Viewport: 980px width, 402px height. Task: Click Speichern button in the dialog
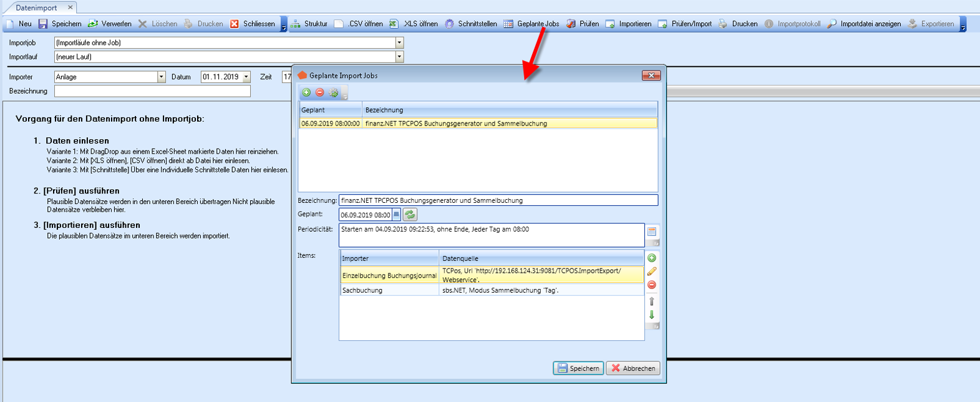pyautogui.click(x=578, y=368)
